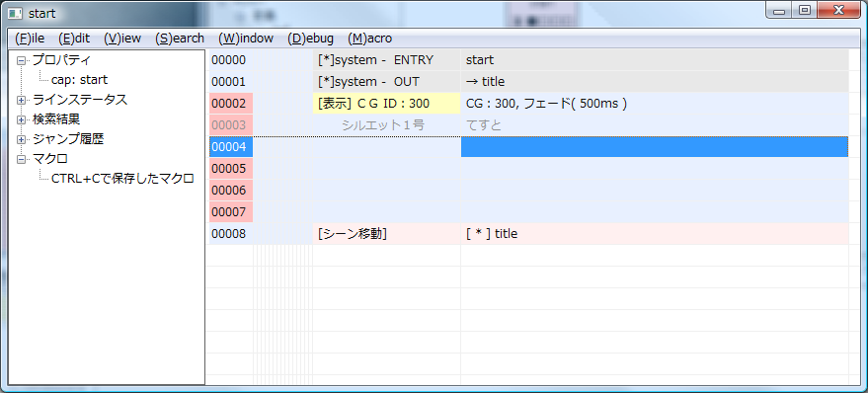The height and width of the screenshot is (393, 868).
Task: Click line number 00008
Action: (231, 234)
